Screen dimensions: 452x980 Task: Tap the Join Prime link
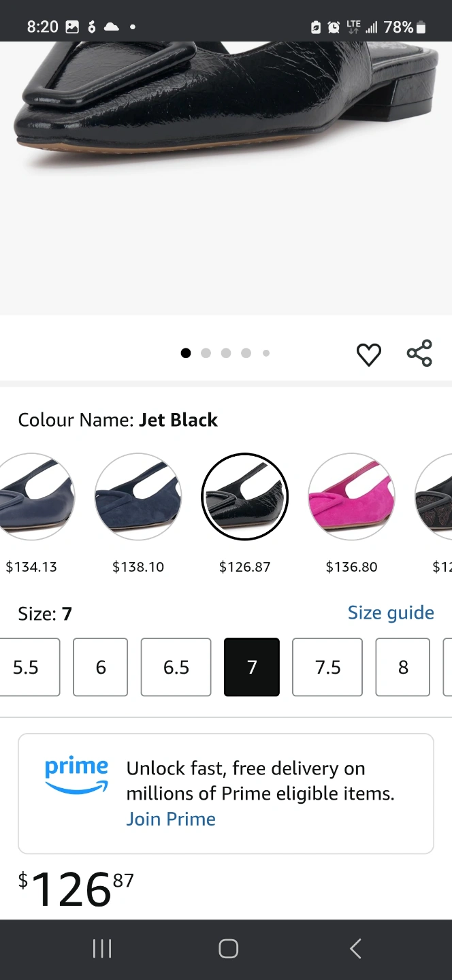click(x=171, y=819)
